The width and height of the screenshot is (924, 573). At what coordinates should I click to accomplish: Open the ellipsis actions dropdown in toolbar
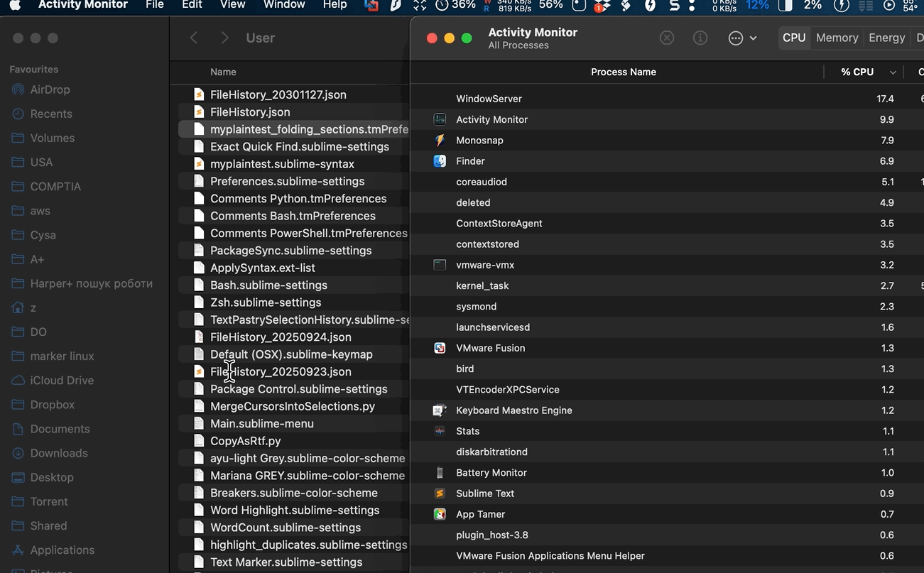coord(742,38)
